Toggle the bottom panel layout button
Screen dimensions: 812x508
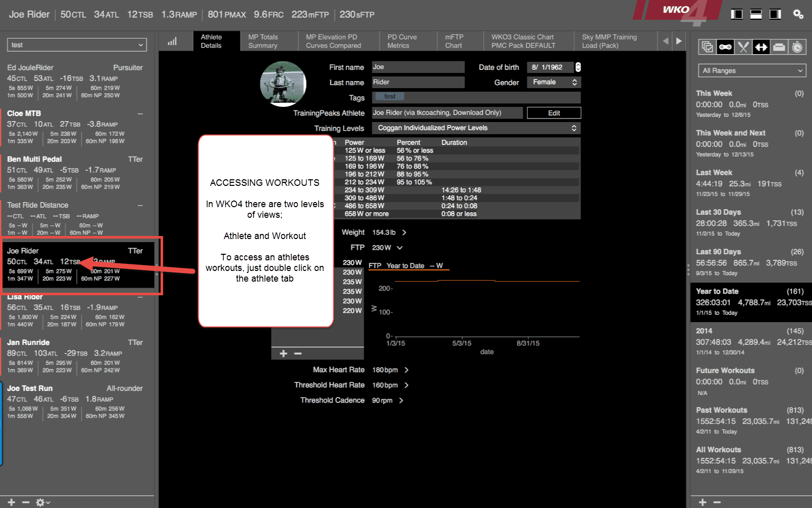(756, 14)
